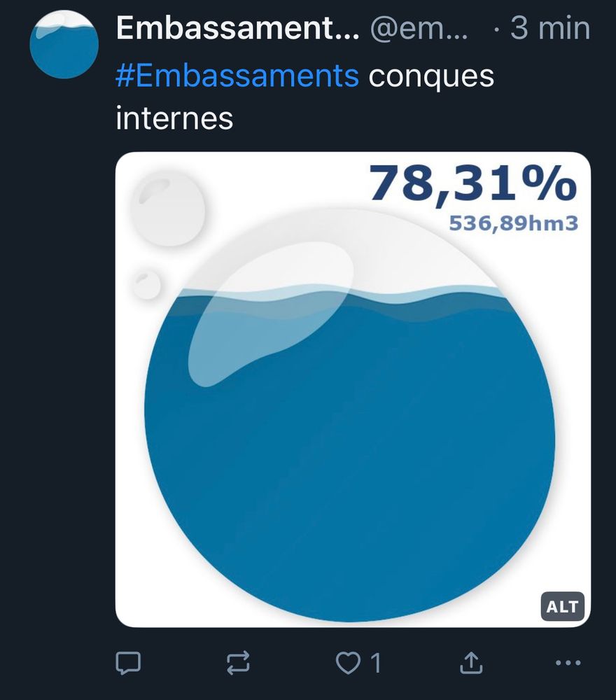Open the share upload icon

471,662
